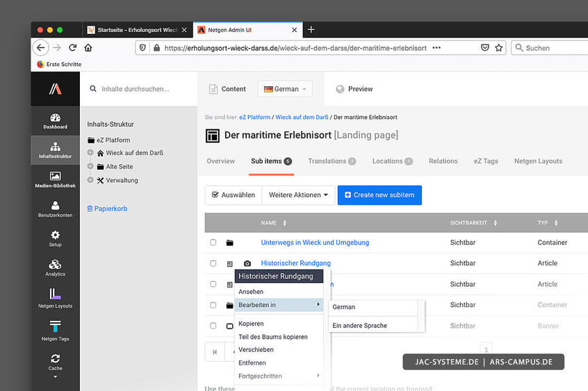This screenshot has width=588, height=391.
Task: Click the padlock site security icon
Action: coord(157,47)
